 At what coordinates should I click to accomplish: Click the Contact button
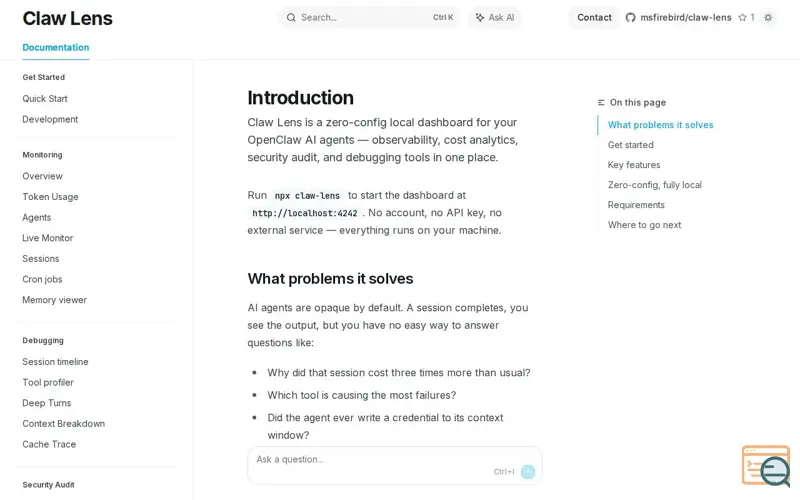pos(594,17)
